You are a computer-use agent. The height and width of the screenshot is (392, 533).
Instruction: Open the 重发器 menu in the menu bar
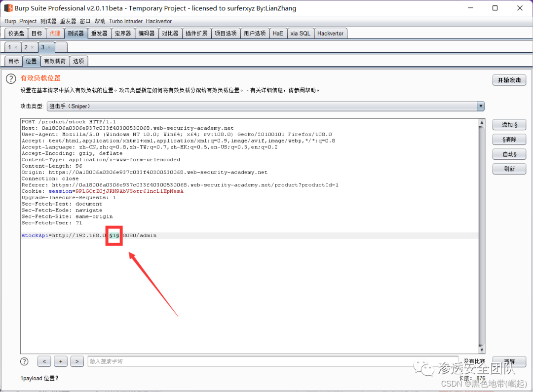pos(68,21)
